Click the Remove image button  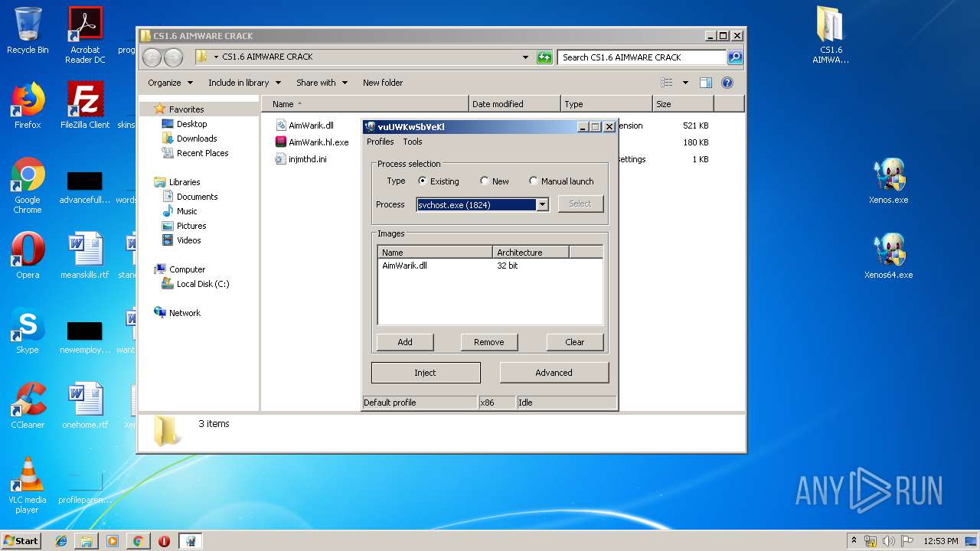tap(489, 342)
